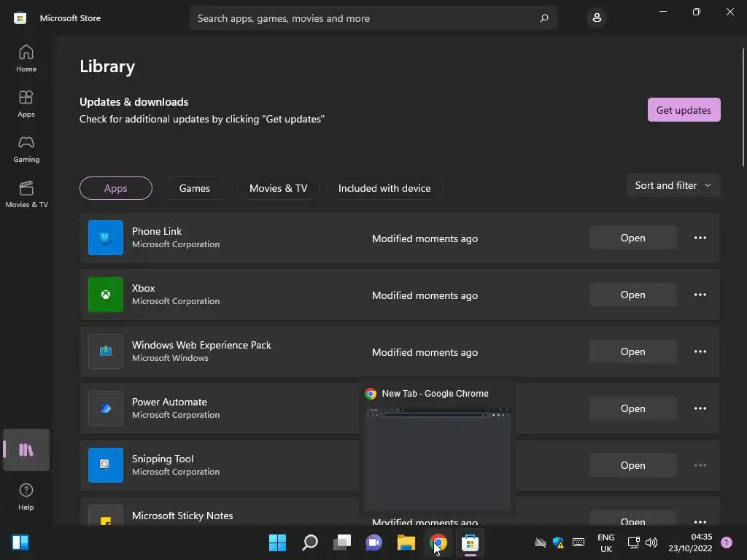
Task: Click the Snipping Tool app icon
Action: pos(106,464)
